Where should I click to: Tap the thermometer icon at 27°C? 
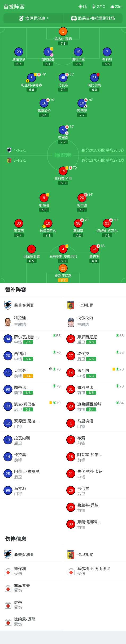94,7
